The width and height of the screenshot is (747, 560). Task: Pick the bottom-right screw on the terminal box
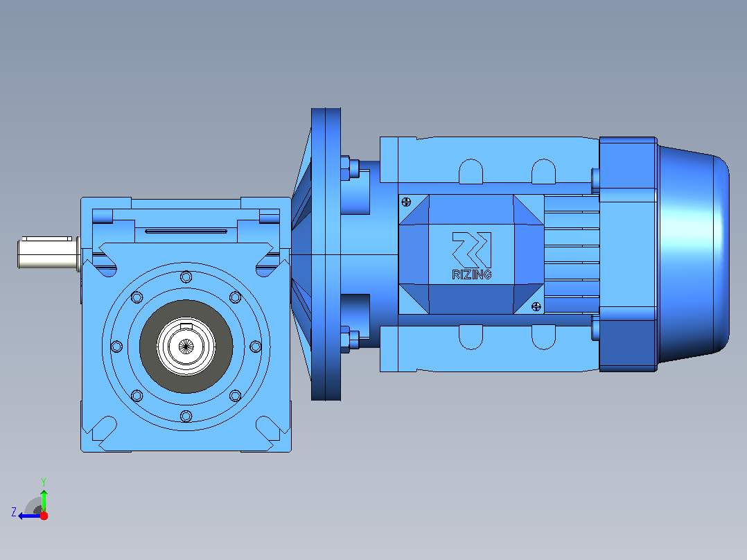(x=536, y=306)
